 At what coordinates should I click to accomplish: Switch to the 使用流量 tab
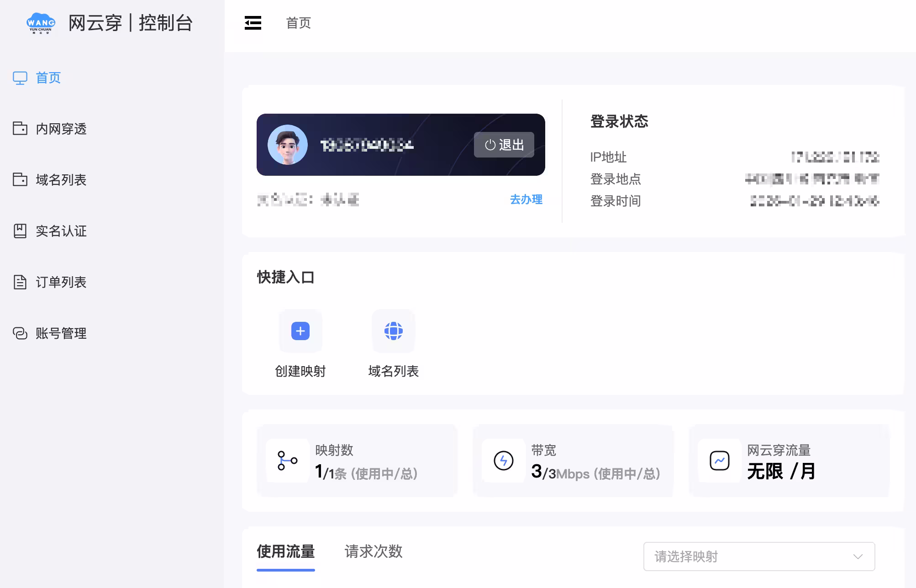tap(286, 551)
